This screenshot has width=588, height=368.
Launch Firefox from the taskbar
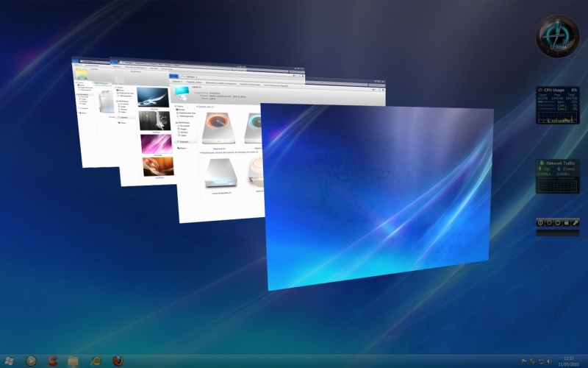tap(118, 361)
